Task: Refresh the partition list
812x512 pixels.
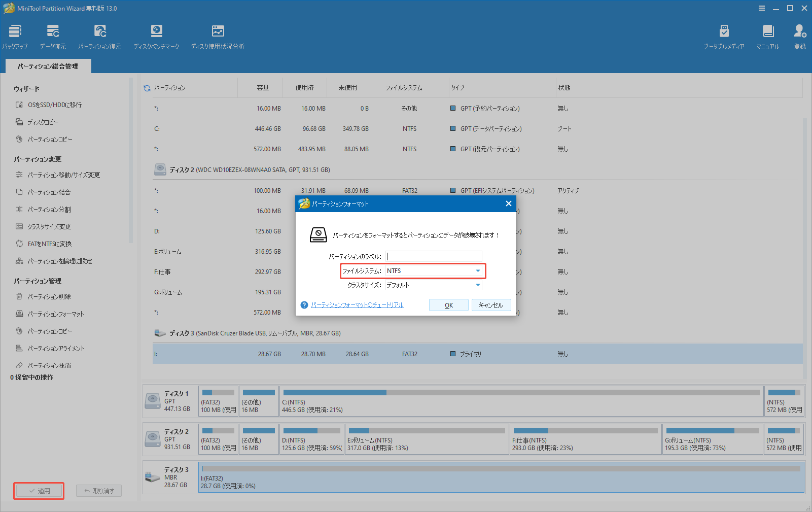Action: (147, 87)
